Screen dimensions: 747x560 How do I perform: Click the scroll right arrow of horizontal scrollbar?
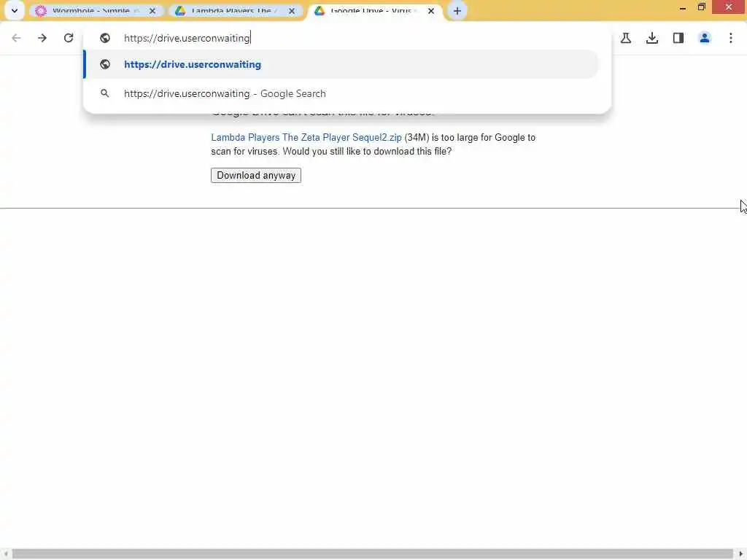click(x=741, y=554)
